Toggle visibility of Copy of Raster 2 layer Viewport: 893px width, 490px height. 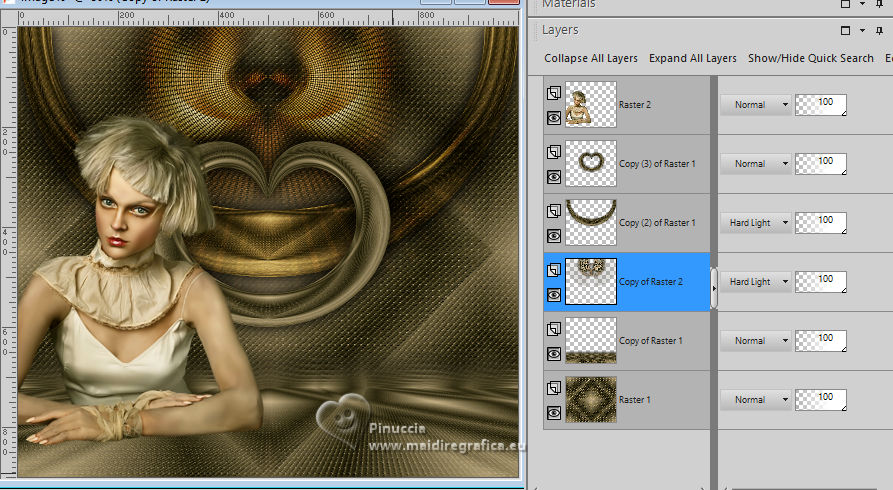554,295
